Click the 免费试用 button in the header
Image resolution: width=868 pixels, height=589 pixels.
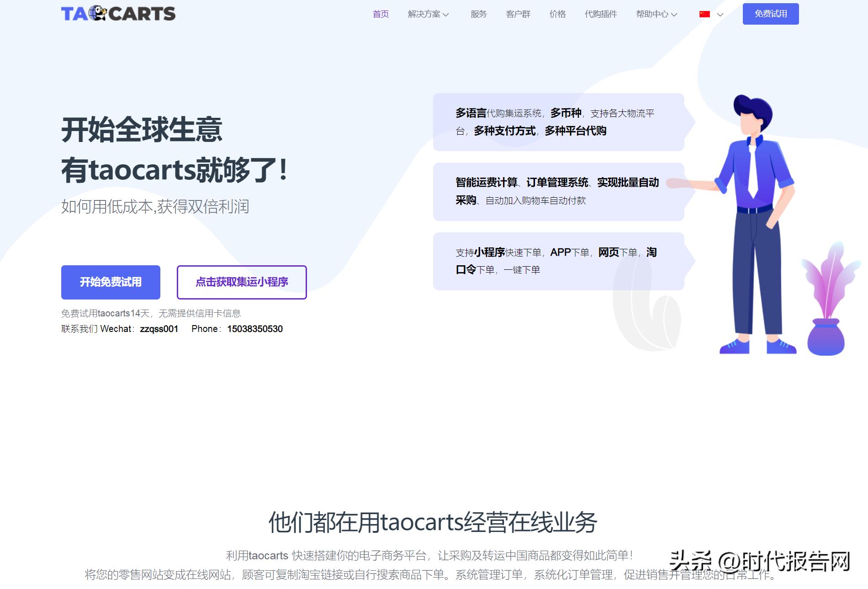tap(771, 14)
